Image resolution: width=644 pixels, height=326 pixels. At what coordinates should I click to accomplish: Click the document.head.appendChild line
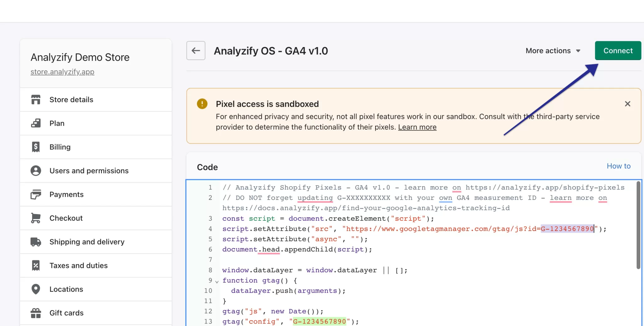(x=297, y=249)
